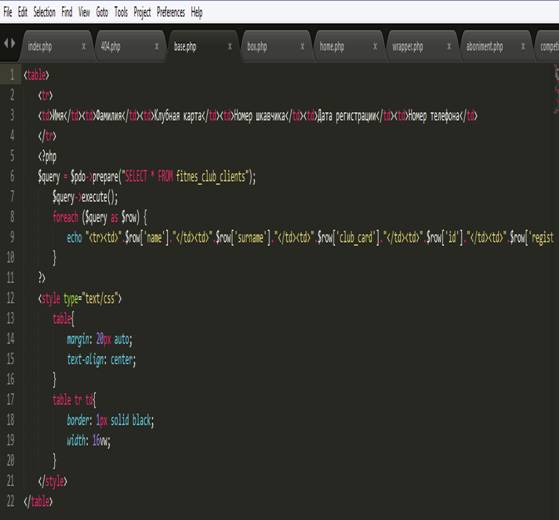Image resolution: width=559 pixels, height=520 pixels.
Task: Click type="text/css" attribute on line 12
Action: [x=91, y=299]
